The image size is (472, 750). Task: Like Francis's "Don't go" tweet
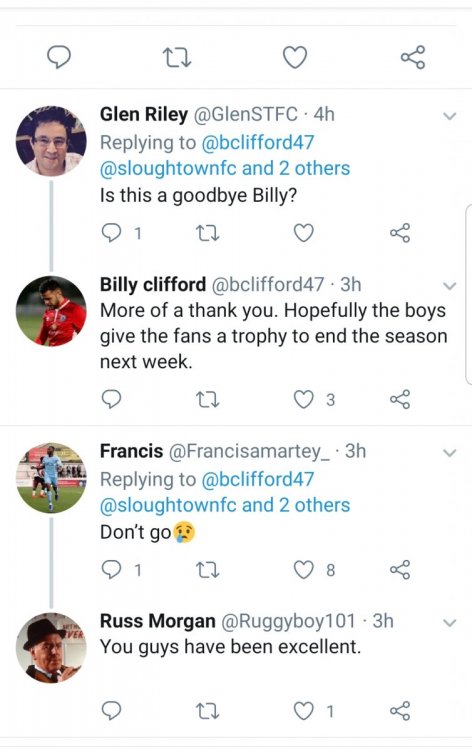pyautogui.click(x=304, y=570)
